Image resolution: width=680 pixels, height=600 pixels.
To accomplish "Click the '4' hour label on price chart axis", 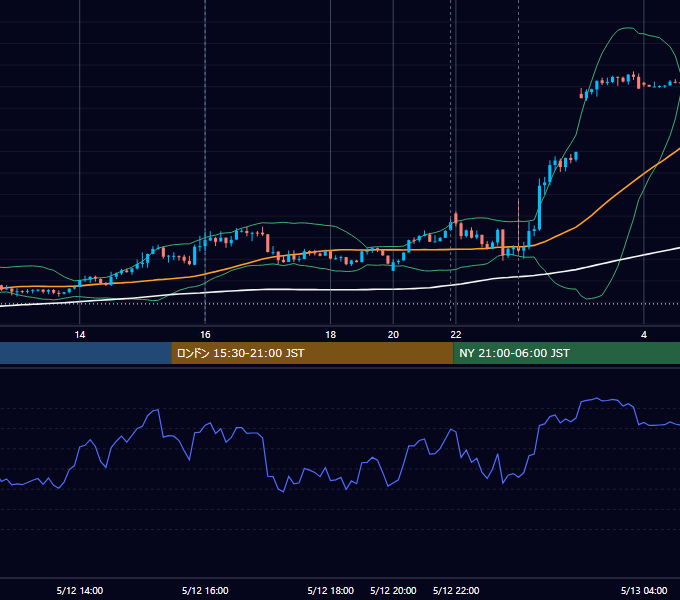I will 644,335.
